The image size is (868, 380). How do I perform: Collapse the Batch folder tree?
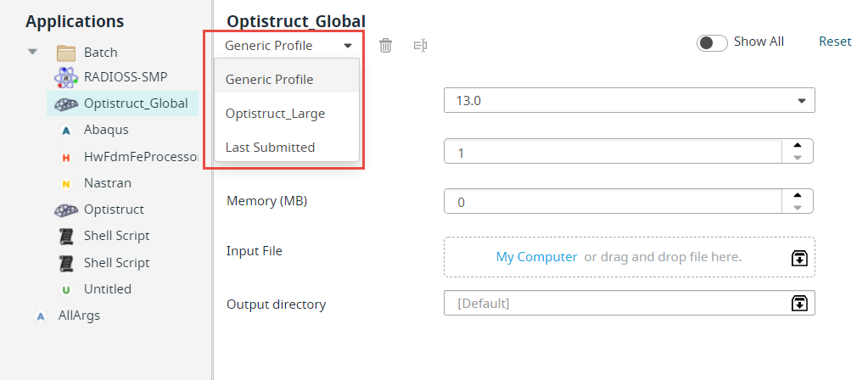click(32, 52)
